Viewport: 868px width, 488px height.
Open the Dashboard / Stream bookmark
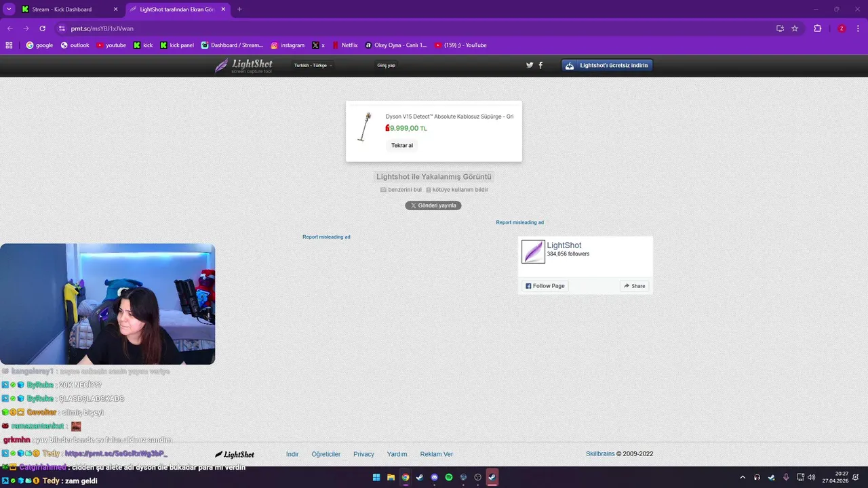232,45
